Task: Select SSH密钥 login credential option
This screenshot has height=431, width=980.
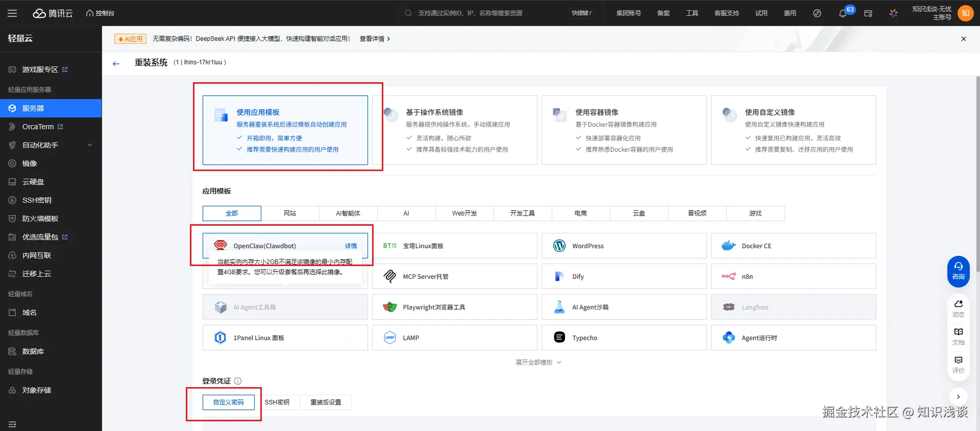Action: point(277,402)
